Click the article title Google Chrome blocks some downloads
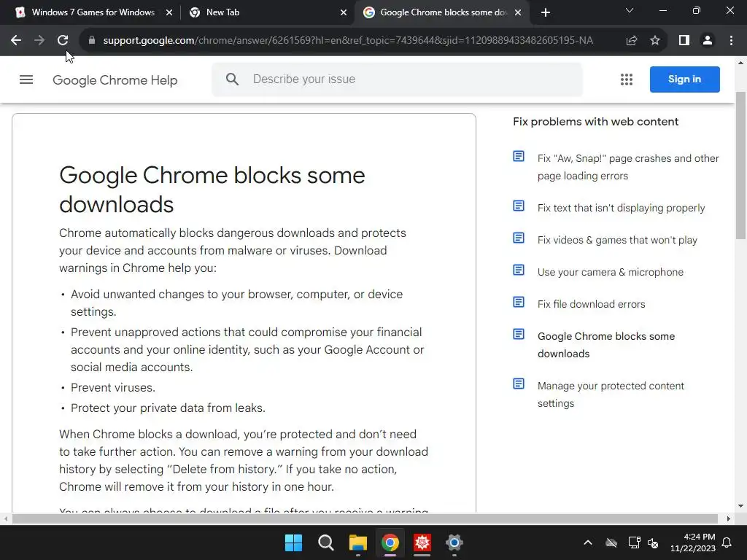747x560 pixels. pyautogui.click(x=212, y=190)
